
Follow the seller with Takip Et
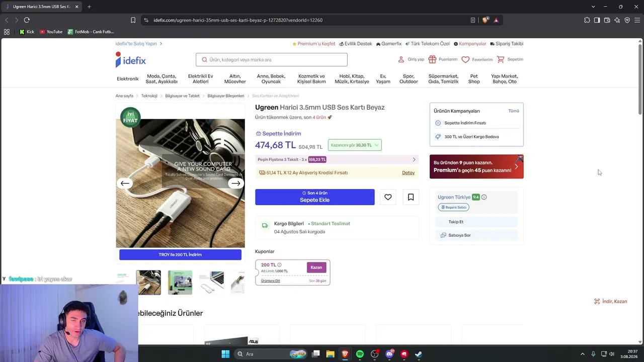point(476,222)
